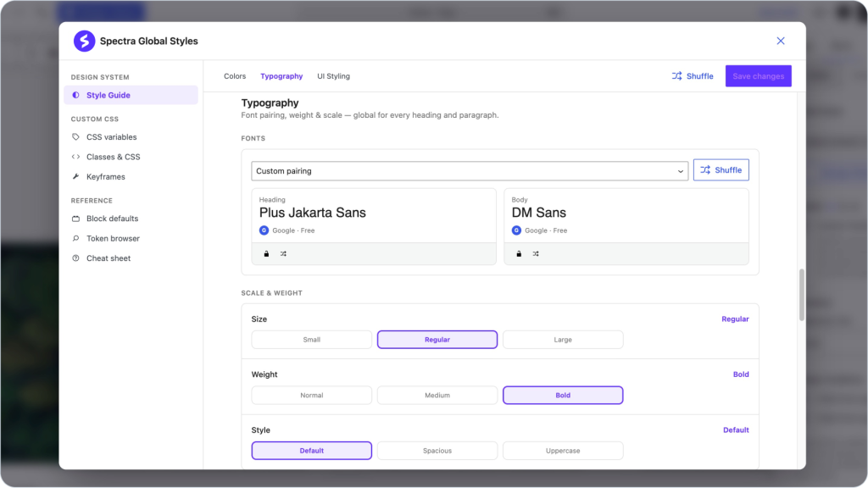This screenshot has width=868, height=488.
Task: Shuffle only the Heading font
Action: point(283,254)
